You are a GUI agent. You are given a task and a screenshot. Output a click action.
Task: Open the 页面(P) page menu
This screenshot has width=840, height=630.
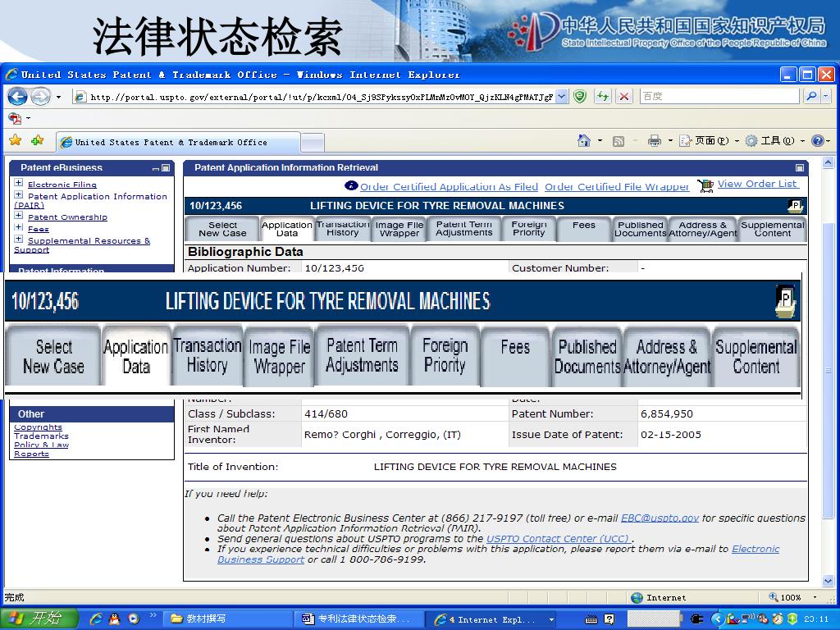tap(708, 141)
